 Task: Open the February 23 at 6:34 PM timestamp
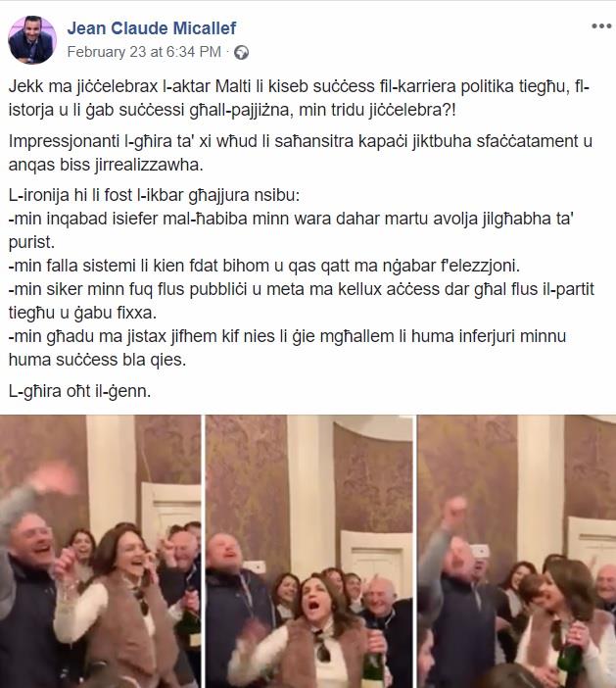click(144, 52)
